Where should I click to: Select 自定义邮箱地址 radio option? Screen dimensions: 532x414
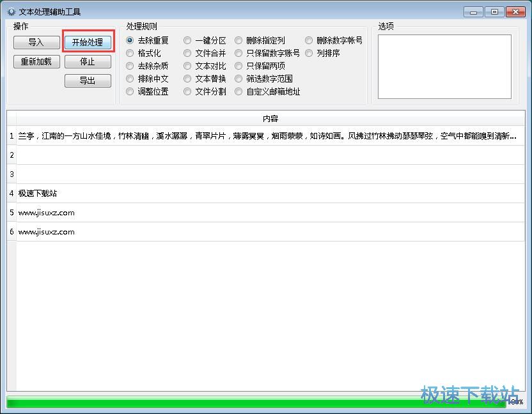(267, 91)
